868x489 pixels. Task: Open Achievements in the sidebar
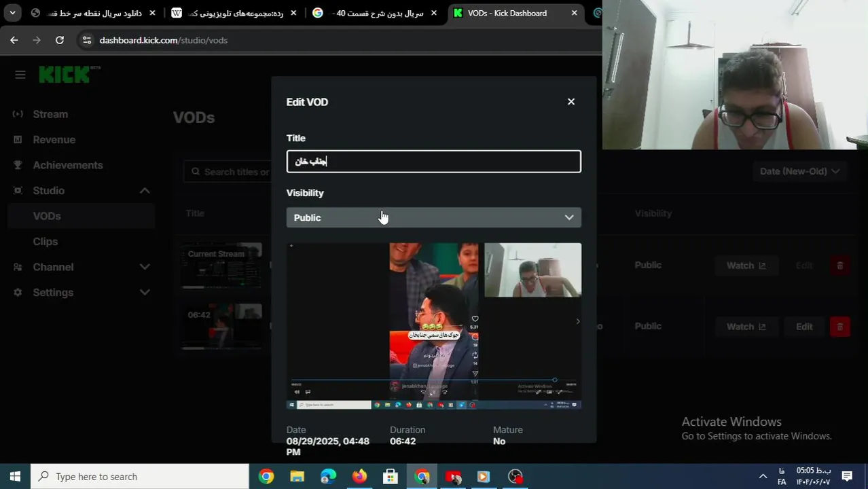(x=68, y=165)
